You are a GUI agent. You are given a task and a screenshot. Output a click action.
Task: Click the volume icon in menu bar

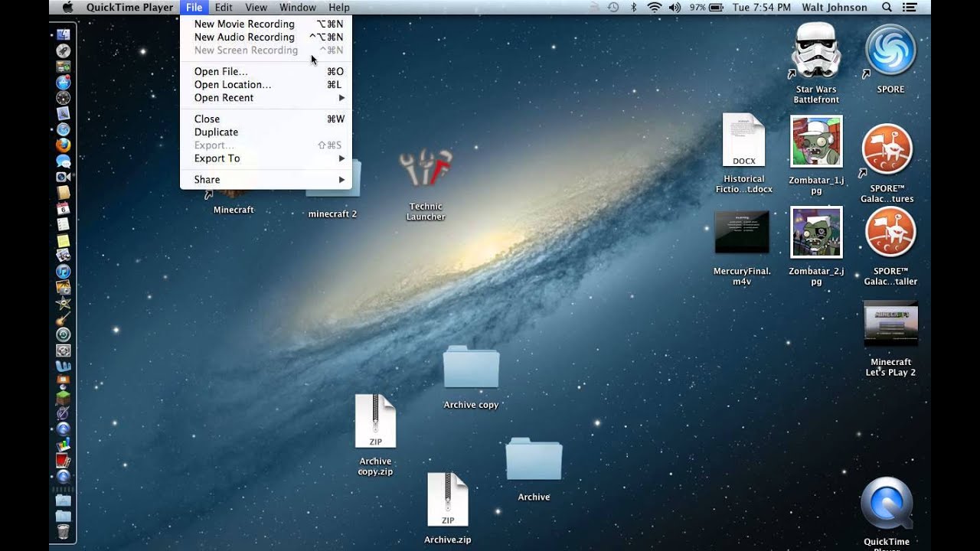coord(675,7)
